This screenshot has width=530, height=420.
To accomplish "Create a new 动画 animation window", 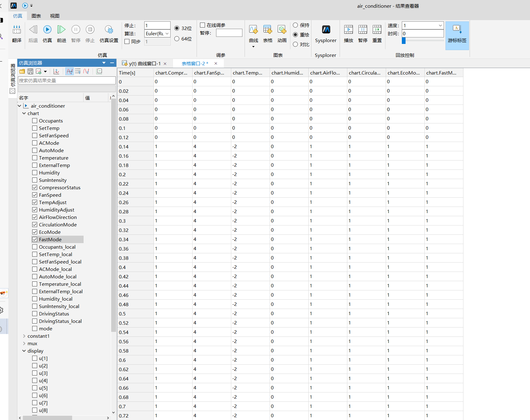I will coord(282,30).
